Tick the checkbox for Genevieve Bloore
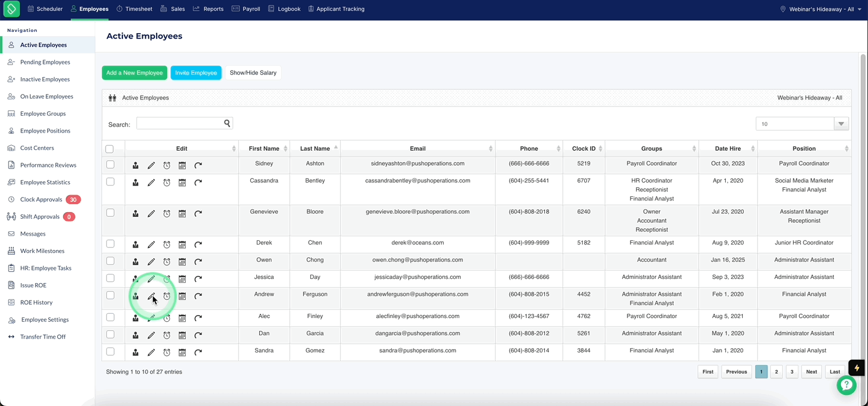Viewport: 868px width, 406px height. click(x=110, y=213)
